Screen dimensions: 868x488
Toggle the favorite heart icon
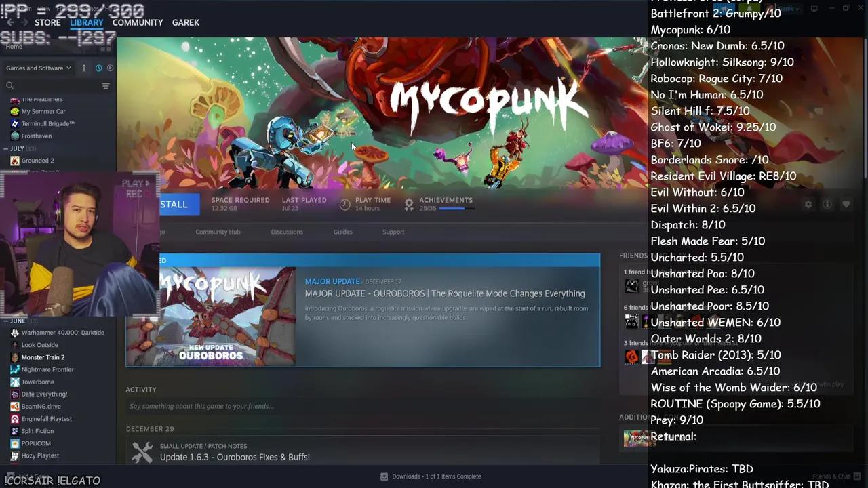pyautogui.click(x=846, y=204)
